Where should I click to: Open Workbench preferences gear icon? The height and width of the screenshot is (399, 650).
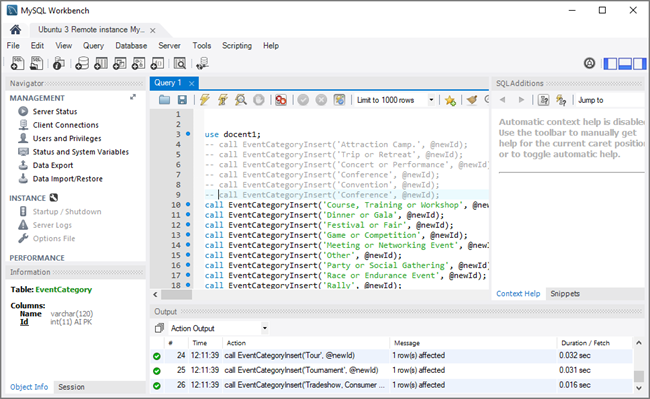tap(589, 63)
